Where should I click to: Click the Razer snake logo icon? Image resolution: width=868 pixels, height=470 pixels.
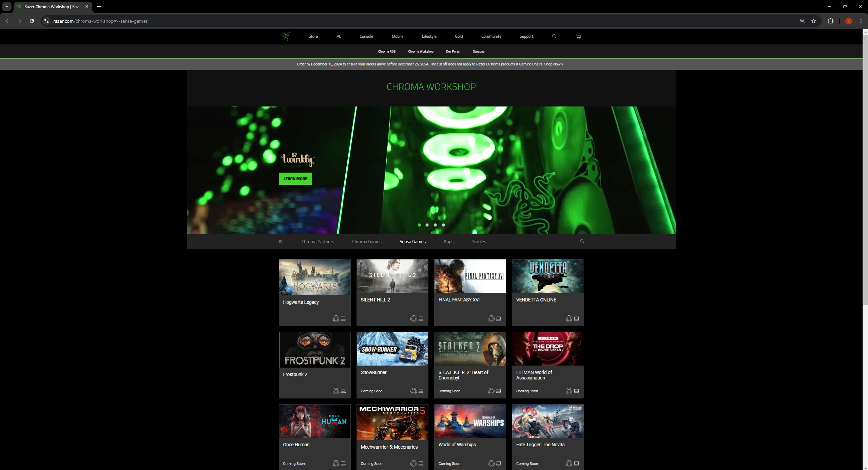[x=286, y=36]
